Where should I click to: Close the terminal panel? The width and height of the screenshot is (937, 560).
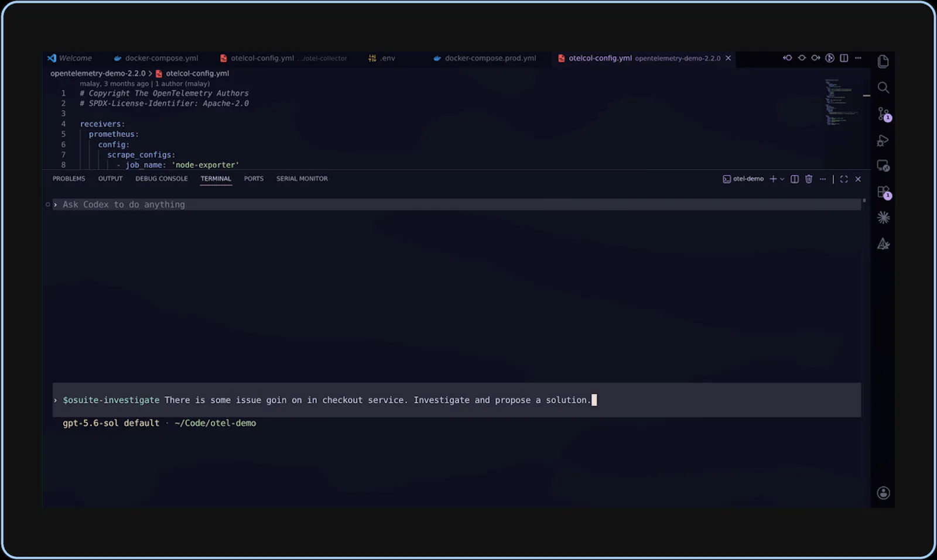point(858,179)
